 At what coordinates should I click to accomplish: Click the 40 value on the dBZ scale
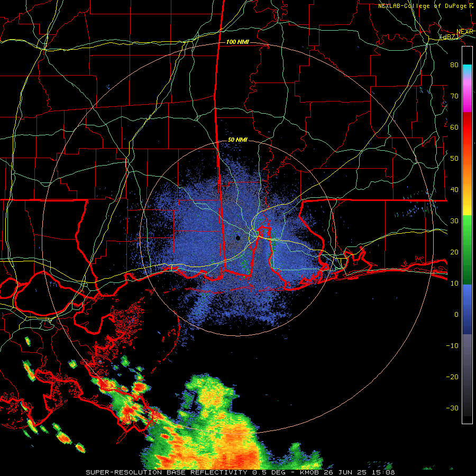[x=454, y=190]
